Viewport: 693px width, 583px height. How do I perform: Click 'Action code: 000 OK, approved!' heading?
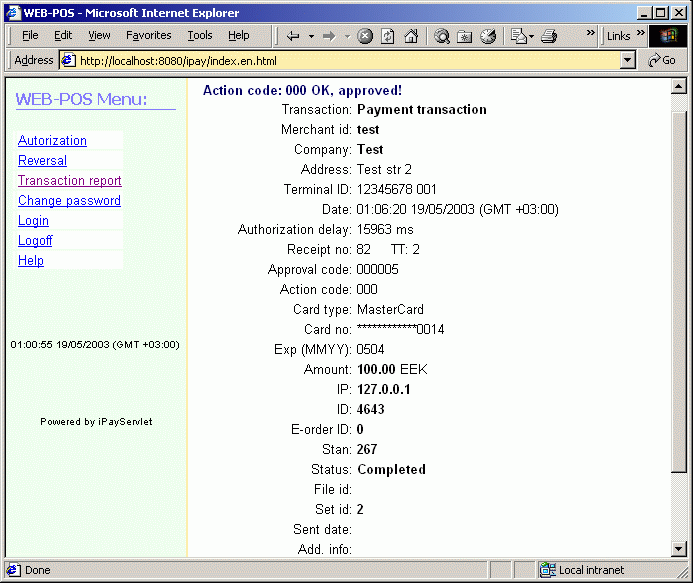click(x=302, y=91)
